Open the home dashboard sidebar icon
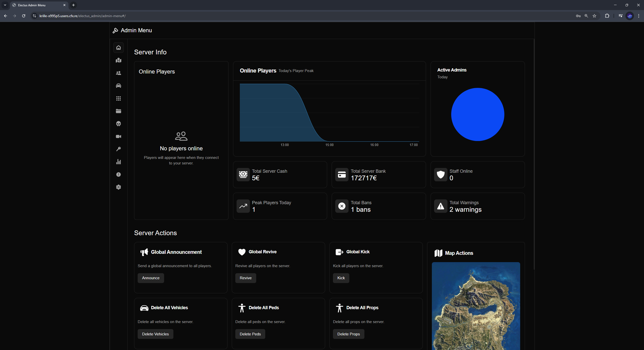The image size is (644, 350). tap(118, 48)
